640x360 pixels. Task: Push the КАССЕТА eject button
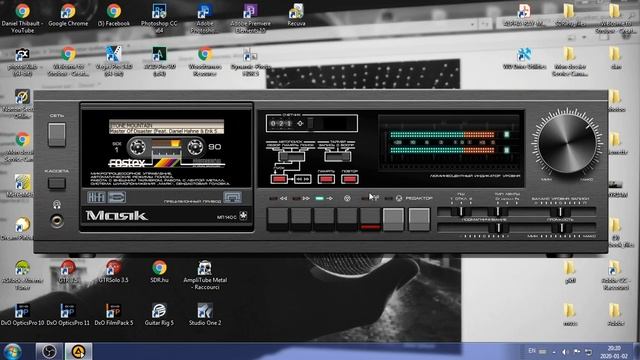point(57,183)
